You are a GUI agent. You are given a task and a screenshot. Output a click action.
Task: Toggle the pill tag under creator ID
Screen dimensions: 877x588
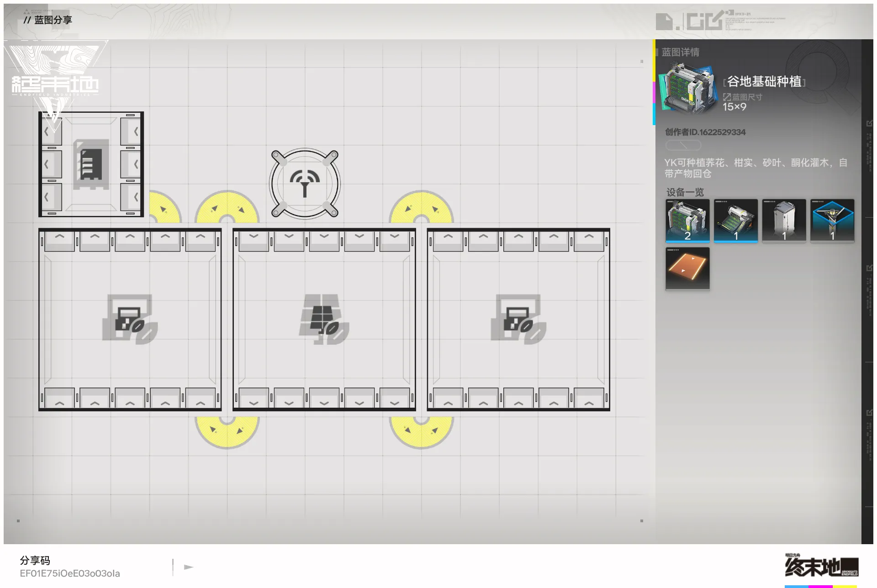(x=683, y=145)
